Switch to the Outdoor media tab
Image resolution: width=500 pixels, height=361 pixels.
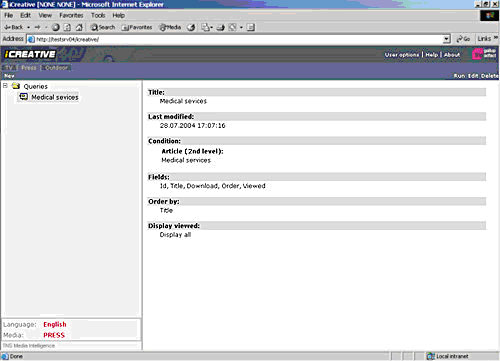tap(56, 68)
